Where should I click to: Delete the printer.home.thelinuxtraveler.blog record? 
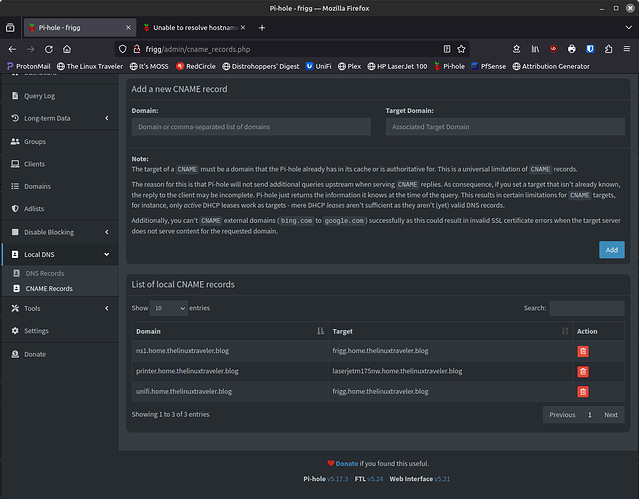(583, 371)
